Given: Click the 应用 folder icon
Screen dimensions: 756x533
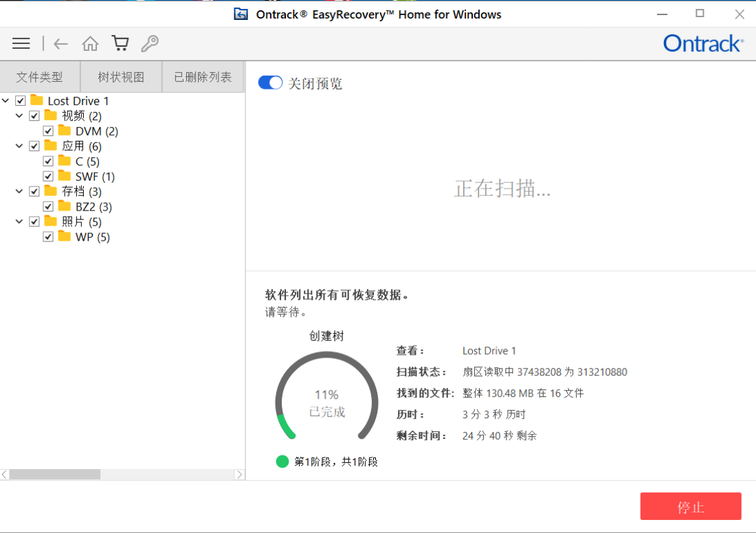Looking at the screenshot, I should coord(51,146).
